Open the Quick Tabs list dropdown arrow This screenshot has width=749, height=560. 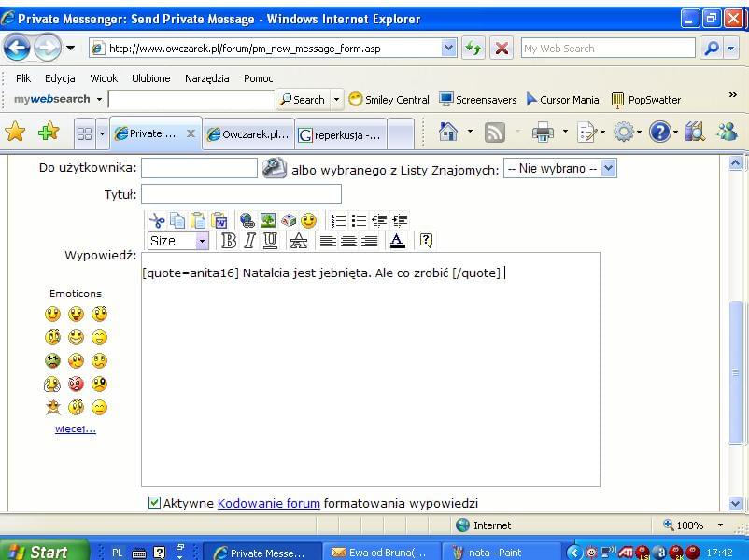(x=102, y=133)
